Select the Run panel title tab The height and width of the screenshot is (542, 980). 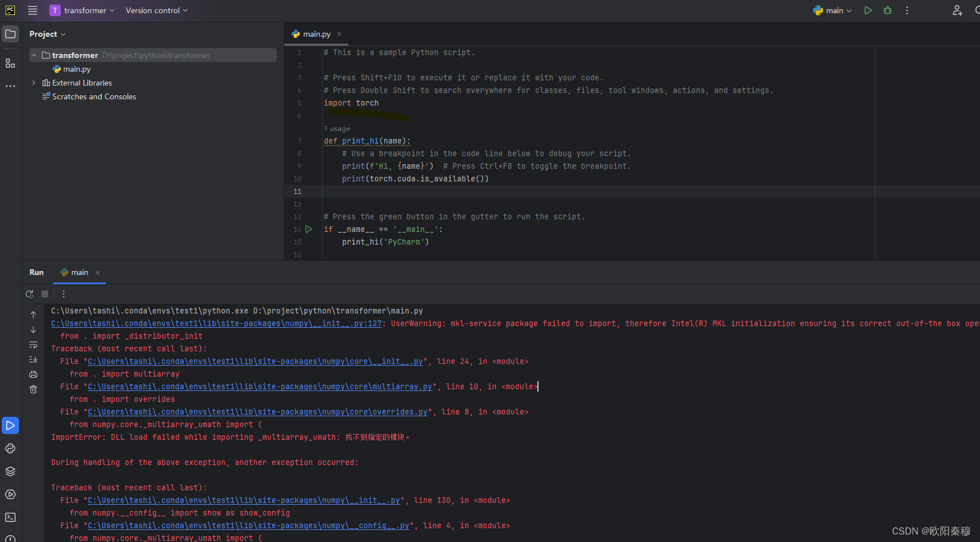(36, 272)
